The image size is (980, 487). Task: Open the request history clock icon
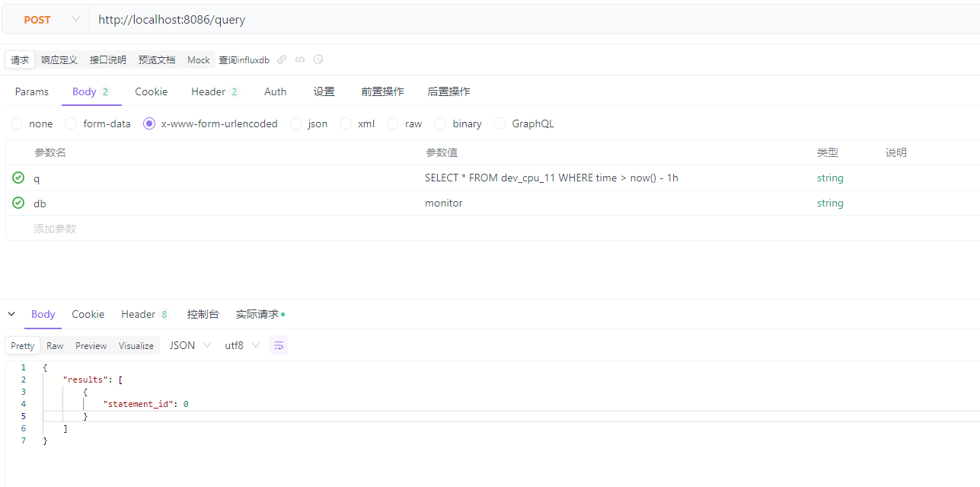(x=318, y=59)
